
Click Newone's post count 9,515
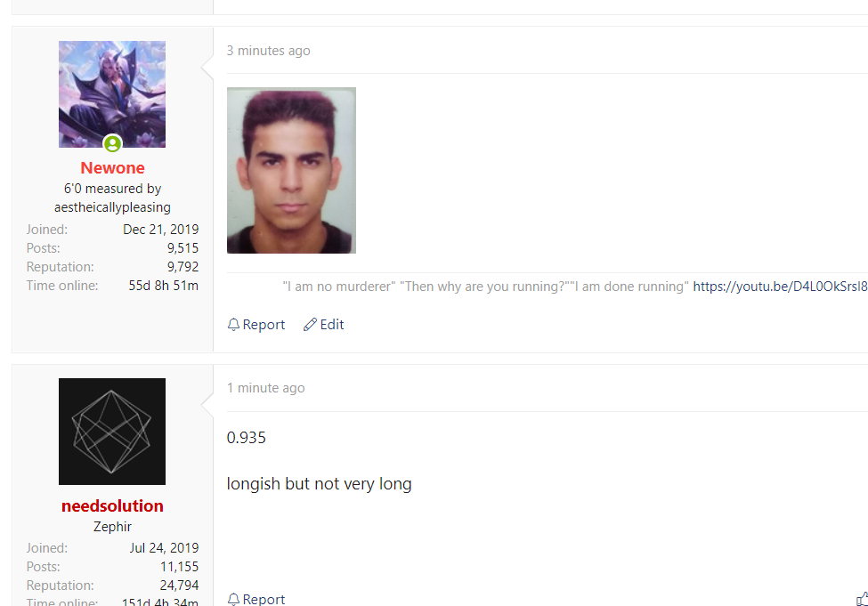click(x=183, y=248)
